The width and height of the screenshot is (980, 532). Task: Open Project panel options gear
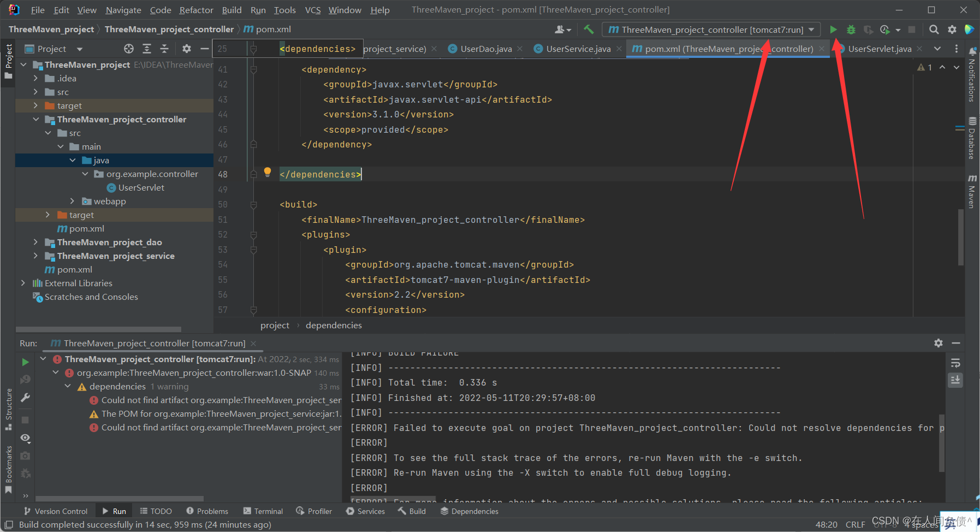tap(187, 49)
